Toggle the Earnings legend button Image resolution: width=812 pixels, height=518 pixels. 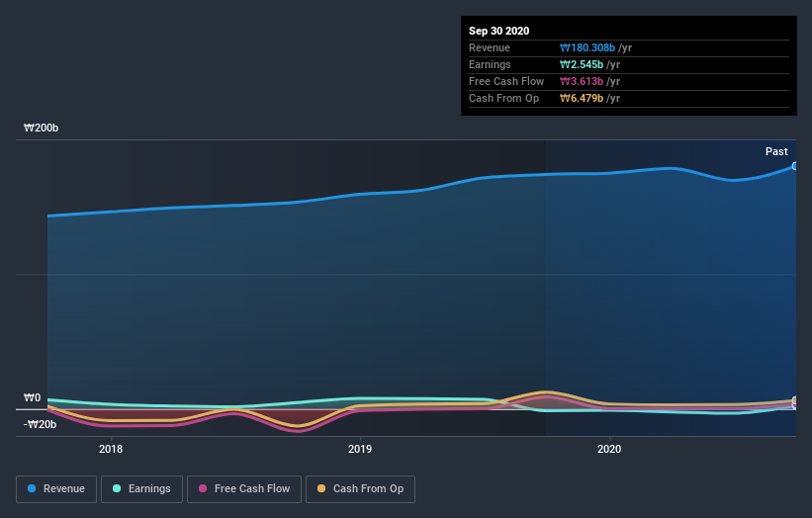click(x=141, y=489)
